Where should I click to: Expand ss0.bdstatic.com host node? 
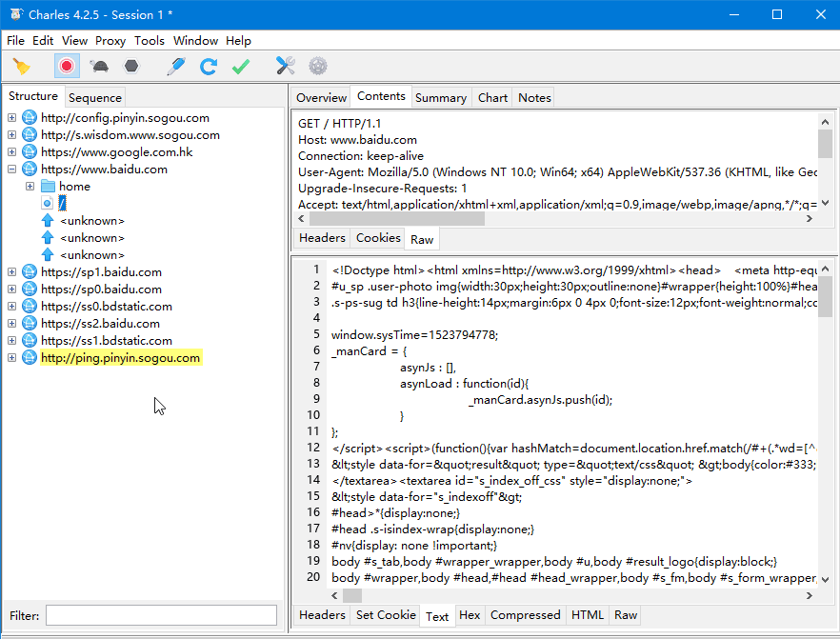pyautogui.click(x=11, y=307)
